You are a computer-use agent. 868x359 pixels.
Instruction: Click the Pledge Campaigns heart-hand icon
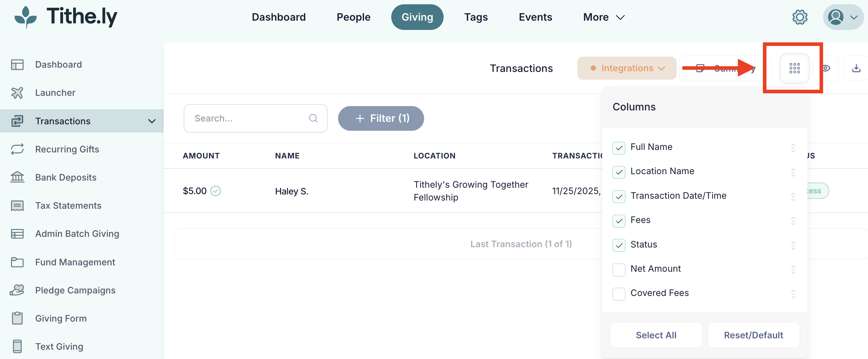click(x=17, y=290)
